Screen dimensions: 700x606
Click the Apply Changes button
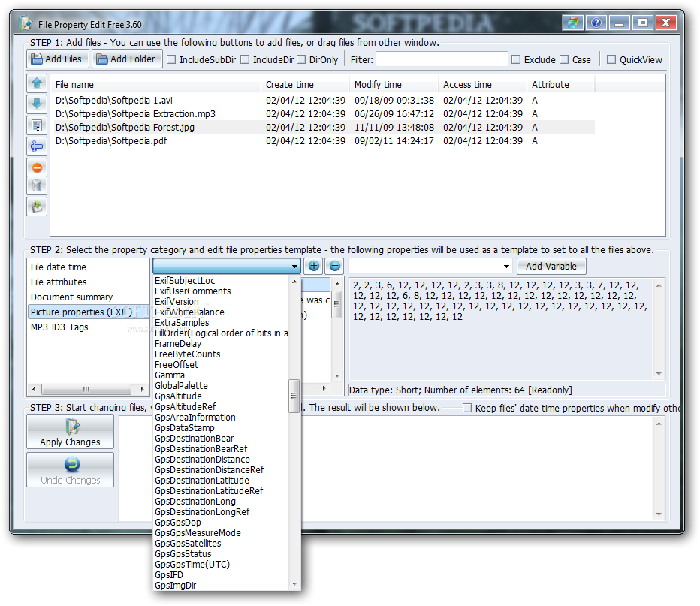(70, 432)
